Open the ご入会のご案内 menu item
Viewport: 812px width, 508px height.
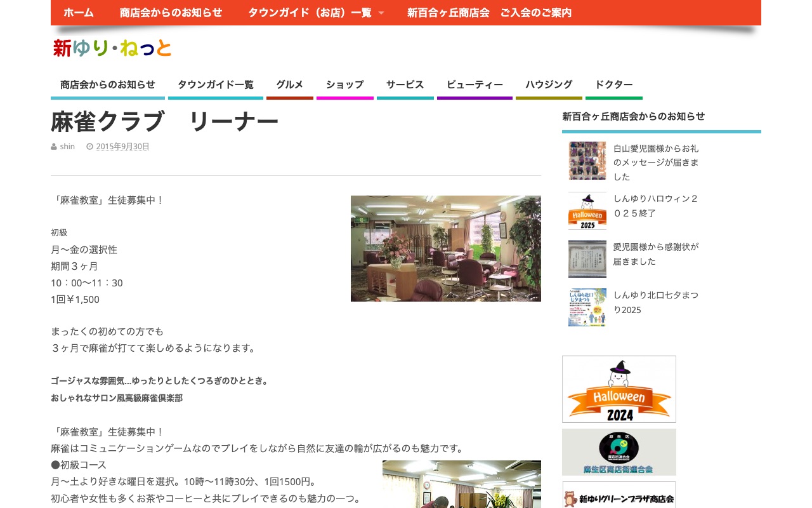536,13
